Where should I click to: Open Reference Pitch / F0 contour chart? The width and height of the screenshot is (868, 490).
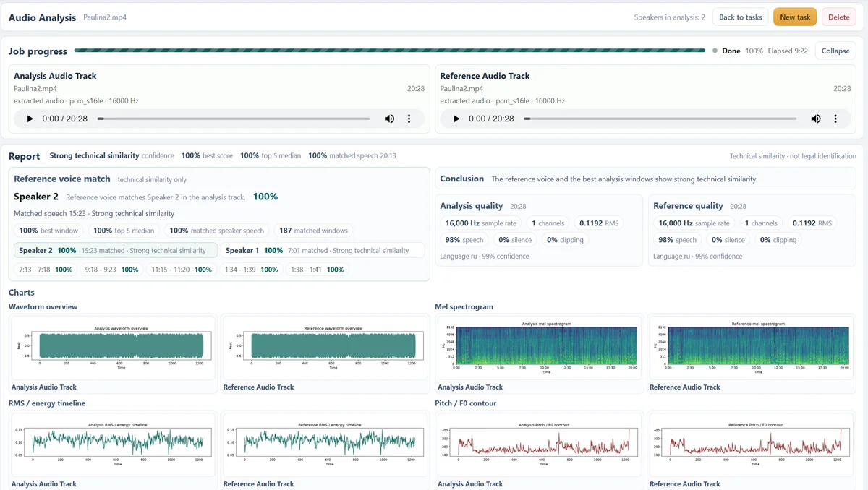[x=752, y=444]
